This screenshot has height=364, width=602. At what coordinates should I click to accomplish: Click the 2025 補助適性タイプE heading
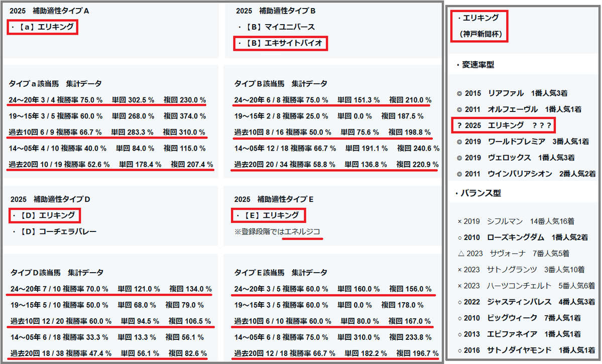click(x=274, y=199)
